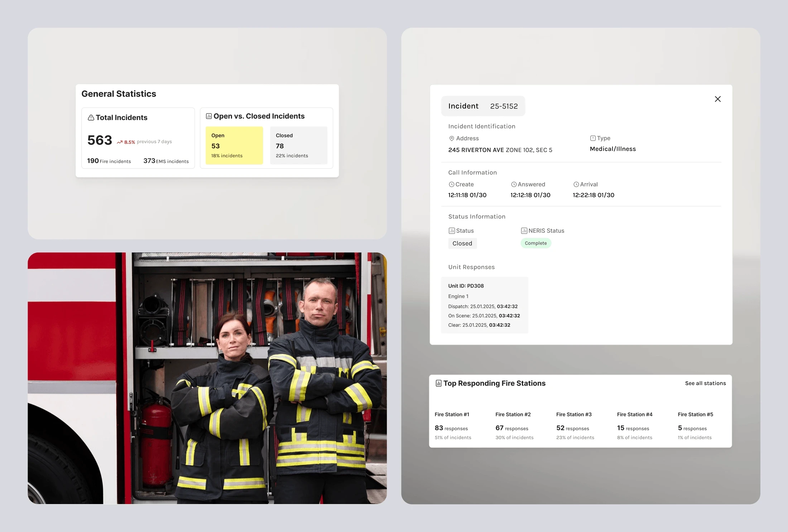Click the green Complete status badge

536,243
